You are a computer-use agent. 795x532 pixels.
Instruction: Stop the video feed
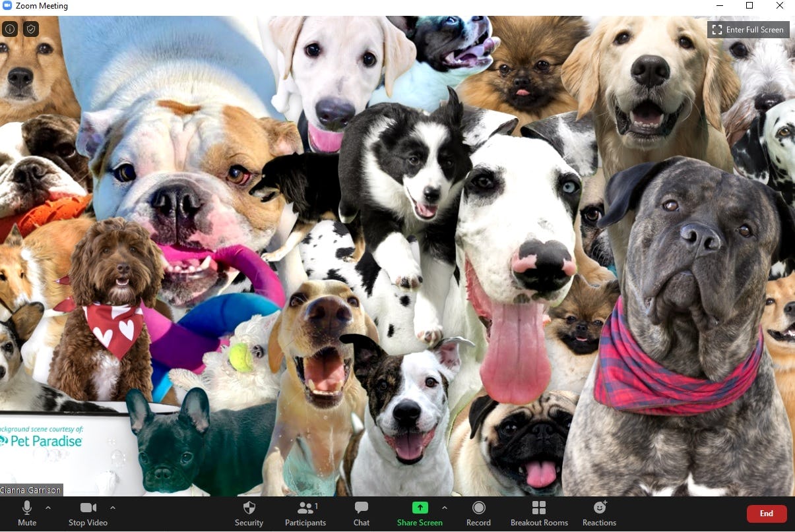(88, 513)
